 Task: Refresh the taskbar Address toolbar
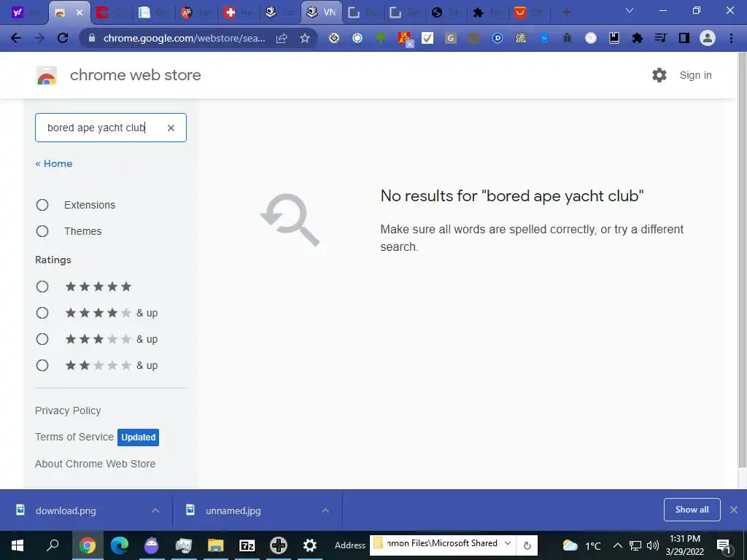527,545
